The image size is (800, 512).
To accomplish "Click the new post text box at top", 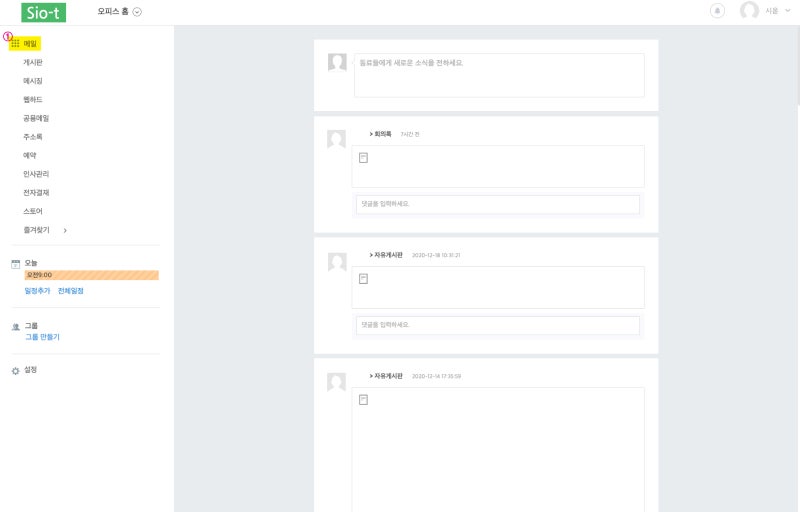I will coord(499,75).
